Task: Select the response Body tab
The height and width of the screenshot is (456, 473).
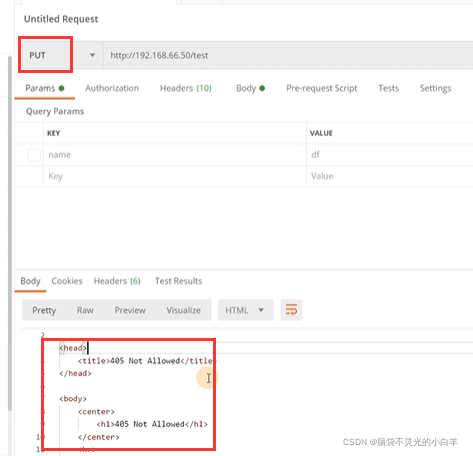Action: pyautogui.click(x=30, y=281)
